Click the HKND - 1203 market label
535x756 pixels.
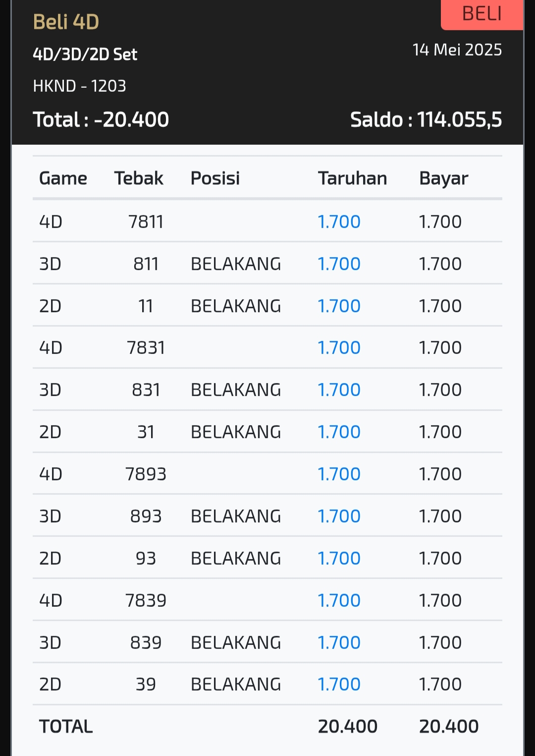(x=79, y=86)
